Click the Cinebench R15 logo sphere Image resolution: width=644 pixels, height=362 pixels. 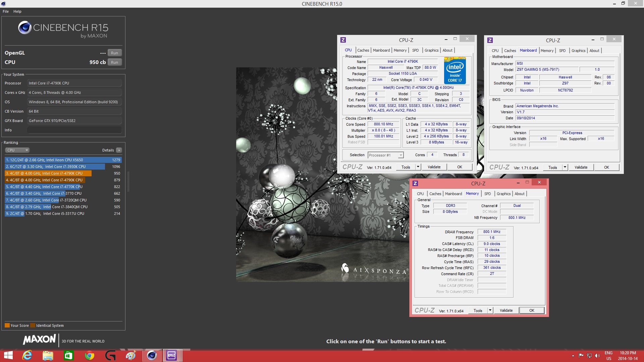pyautogui.click(x=25, y=27)
